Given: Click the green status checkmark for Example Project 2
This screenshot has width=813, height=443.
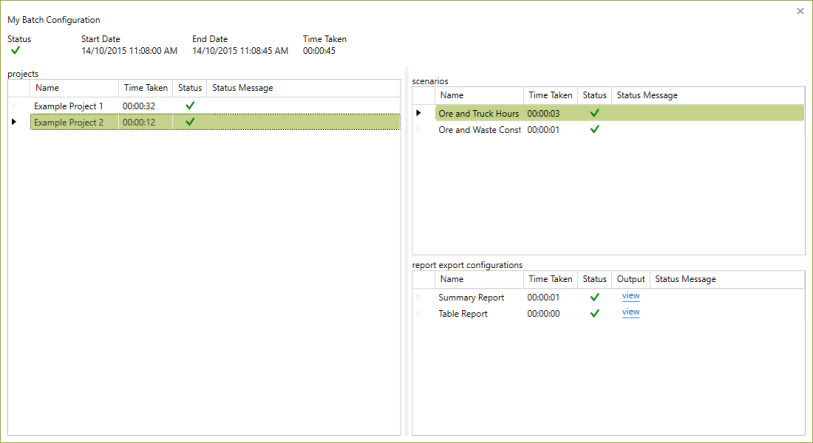Looking at the screenshot, I should coord(190,122).
